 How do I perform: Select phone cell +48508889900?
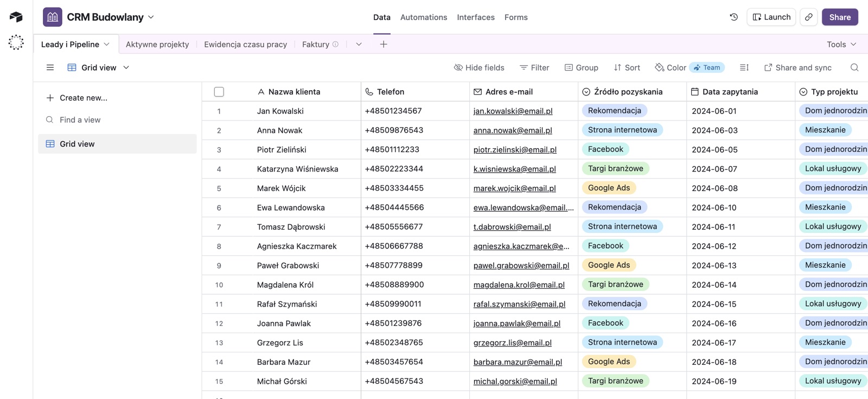(415, 284)
